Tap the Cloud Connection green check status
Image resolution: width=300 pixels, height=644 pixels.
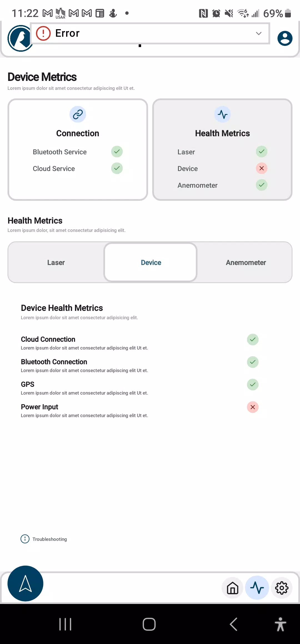pos(253,340)
